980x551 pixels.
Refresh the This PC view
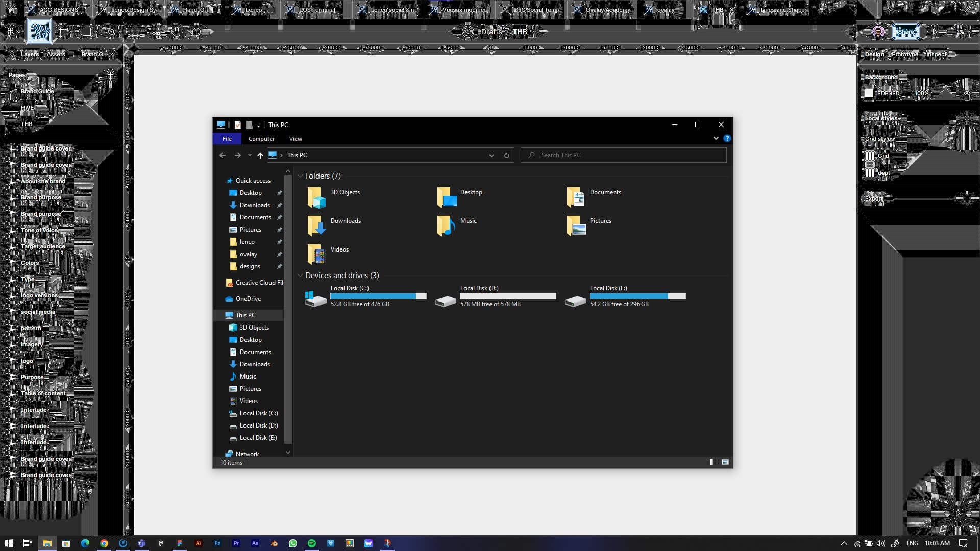(x=507, y=155)
